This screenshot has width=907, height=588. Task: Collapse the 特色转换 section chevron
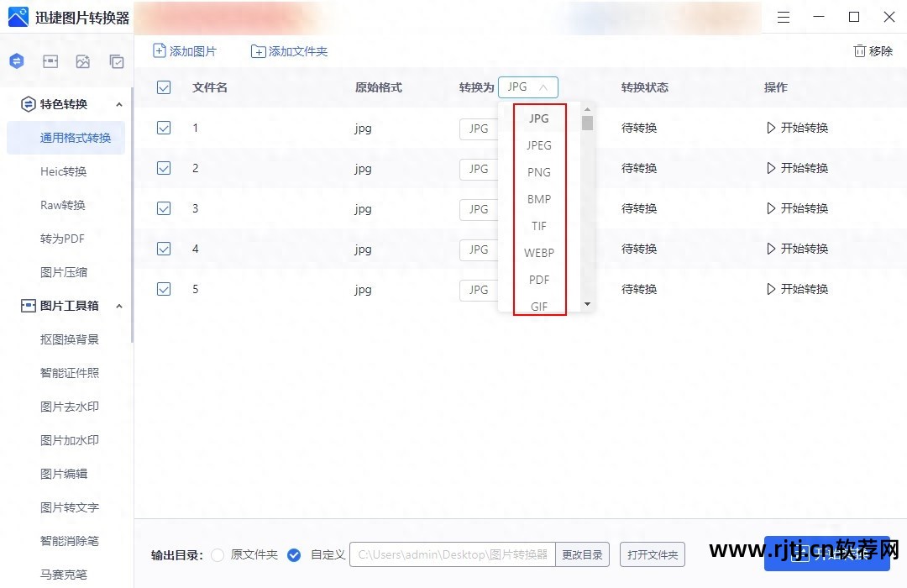click(118, 104)
